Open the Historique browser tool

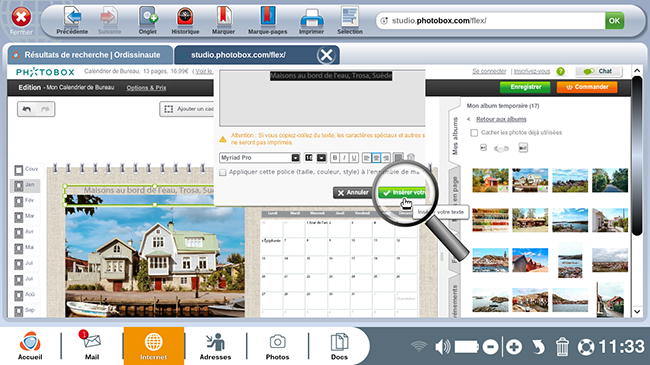point(185,20)
